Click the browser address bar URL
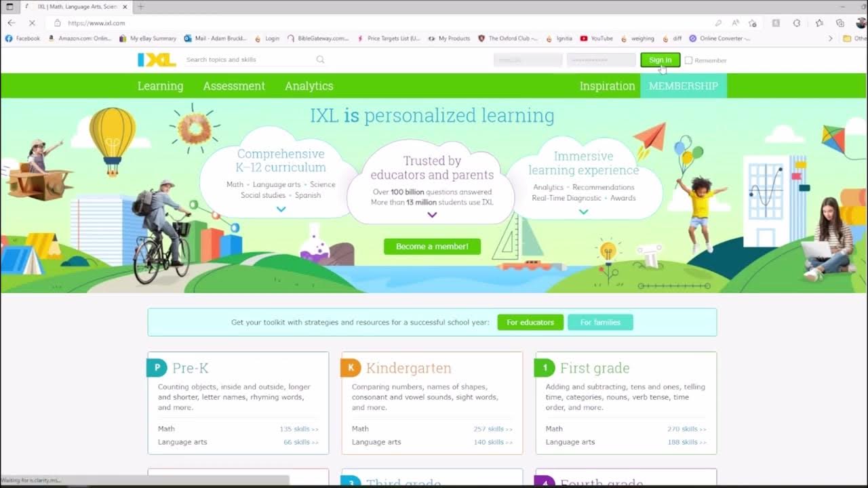 point(96,23)
